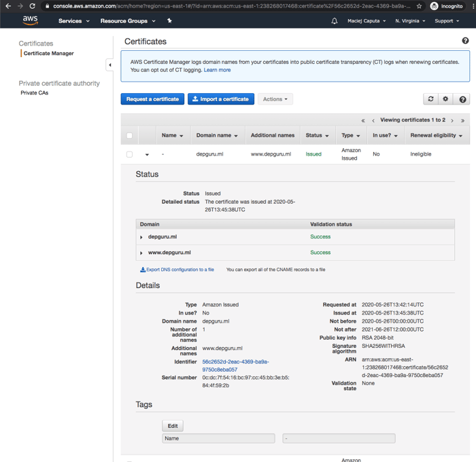Image resolution: width=476 pixels, height=462 pixels.
Task: Click the help icon beside the gear
Action: click(x=462, y=99)
